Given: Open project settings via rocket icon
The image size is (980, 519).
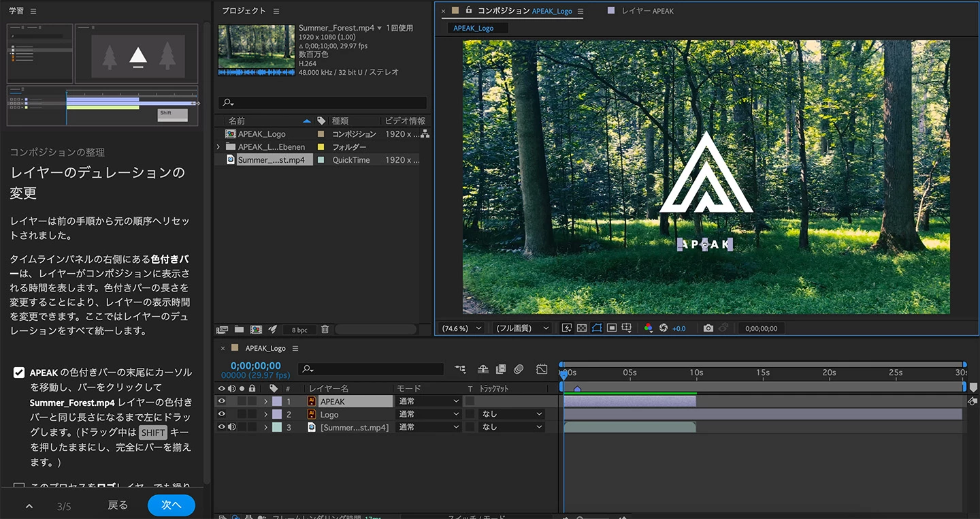Looking at the screenshot, I should [x=272, y=329].
